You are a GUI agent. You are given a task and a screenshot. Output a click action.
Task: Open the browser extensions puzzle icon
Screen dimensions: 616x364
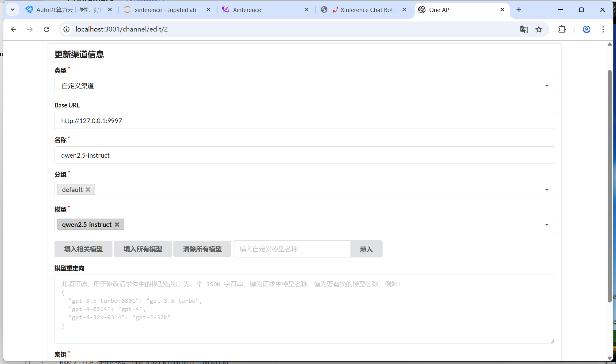click(562, 29)
